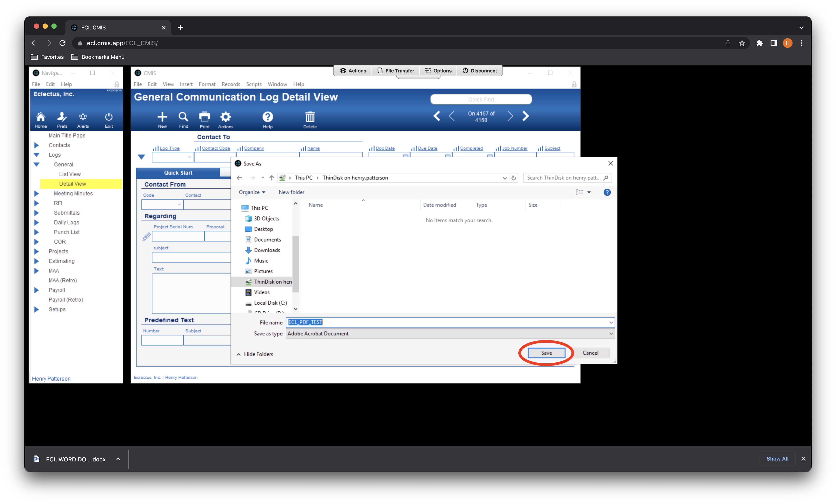Image resolution: width=836 pixels, height=504 pixels.
Task: Expand the Contacts tree section
Action: tap(37, 145)
